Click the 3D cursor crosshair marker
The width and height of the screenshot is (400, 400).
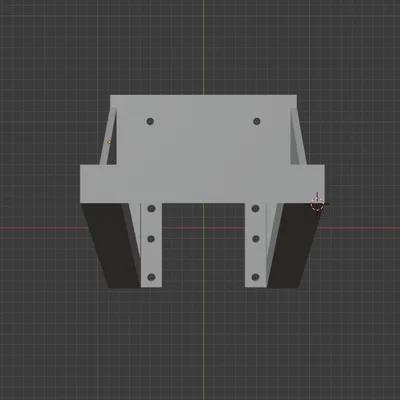tap(317, 203)
